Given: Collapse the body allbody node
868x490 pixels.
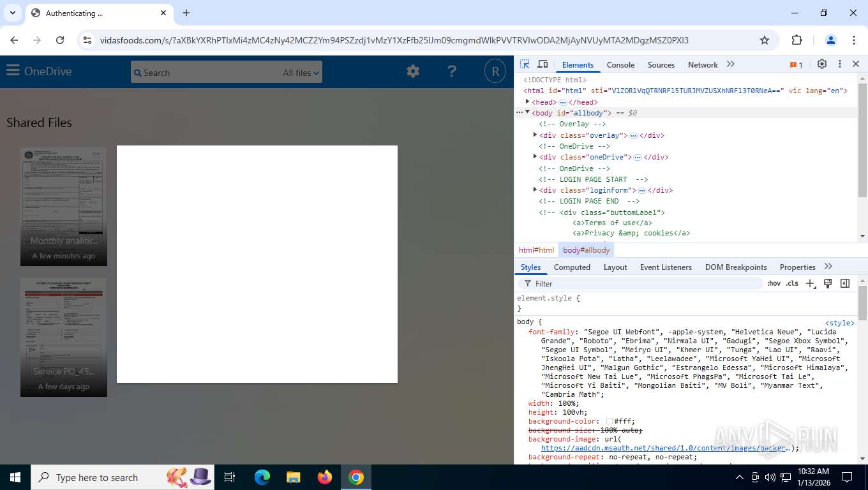Looking at the screenshot, I should point(528,113).
